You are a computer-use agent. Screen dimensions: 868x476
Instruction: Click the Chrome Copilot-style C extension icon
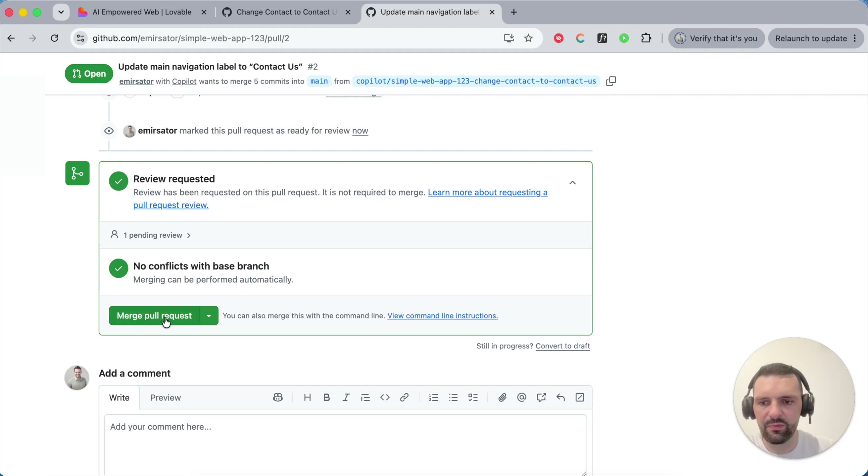(x=580, y=38)
